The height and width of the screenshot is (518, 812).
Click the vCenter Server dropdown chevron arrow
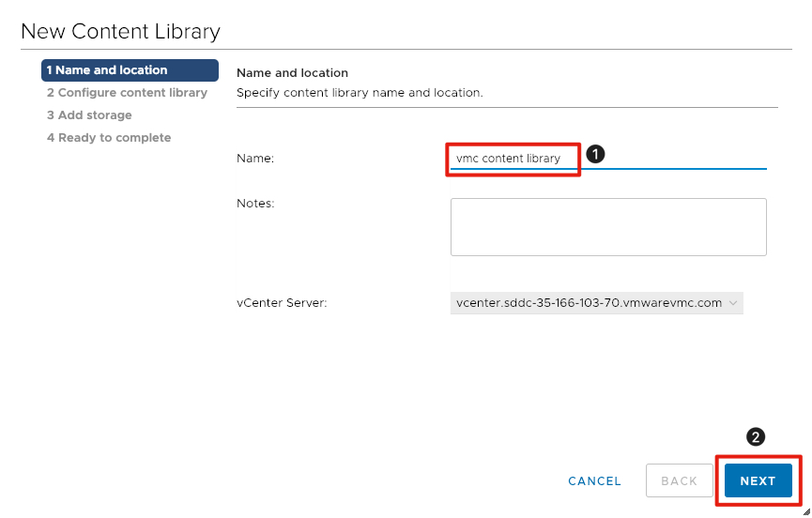733,302
